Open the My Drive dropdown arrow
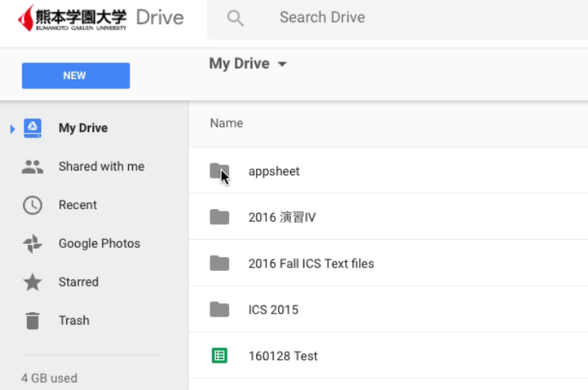 (x=282, y=64)
